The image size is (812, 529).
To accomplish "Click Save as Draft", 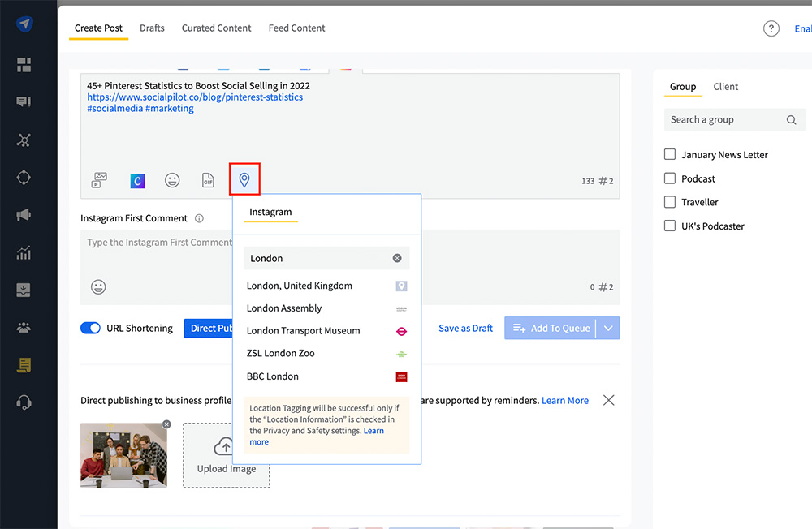I will pos(465,328).
